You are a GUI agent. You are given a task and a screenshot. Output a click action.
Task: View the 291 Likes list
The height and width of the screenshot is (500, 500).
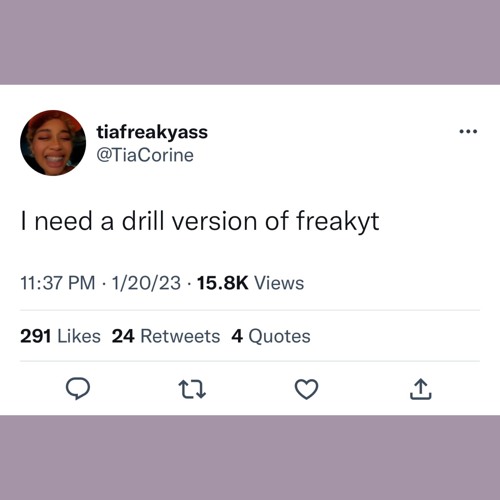click(60, 336)
